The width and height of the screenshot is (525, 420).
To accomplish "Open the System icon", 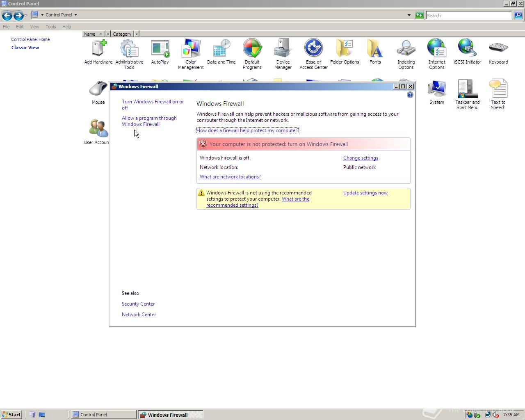I will click(437, 93).
